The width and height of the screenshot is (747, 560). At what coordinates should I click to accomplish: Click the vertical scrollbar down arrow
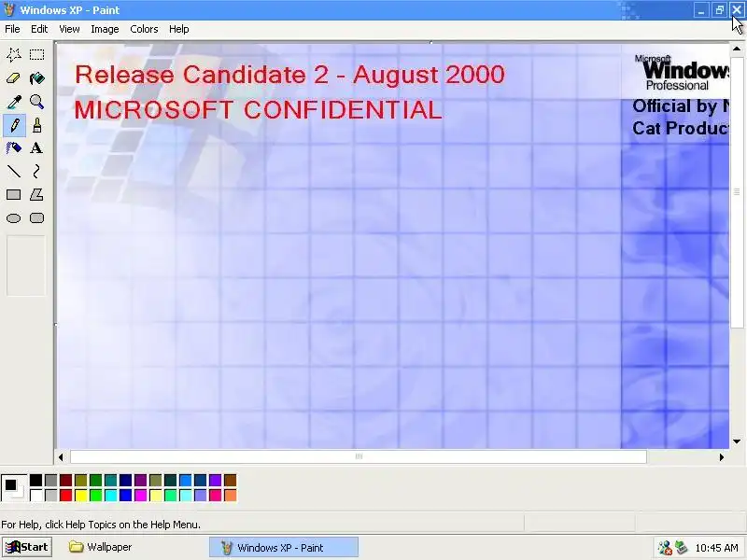737,441
